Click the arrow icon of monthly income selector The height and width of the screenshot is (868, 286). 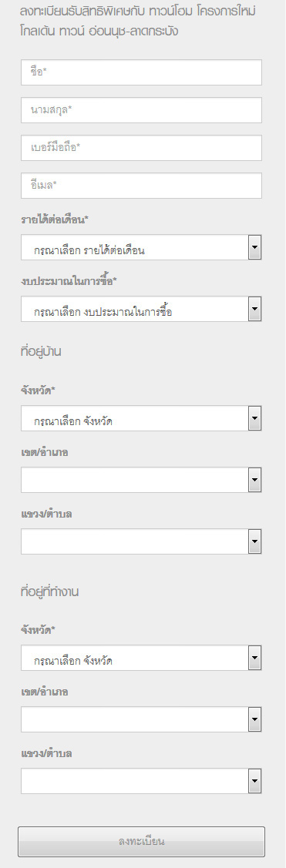point(254,247)
